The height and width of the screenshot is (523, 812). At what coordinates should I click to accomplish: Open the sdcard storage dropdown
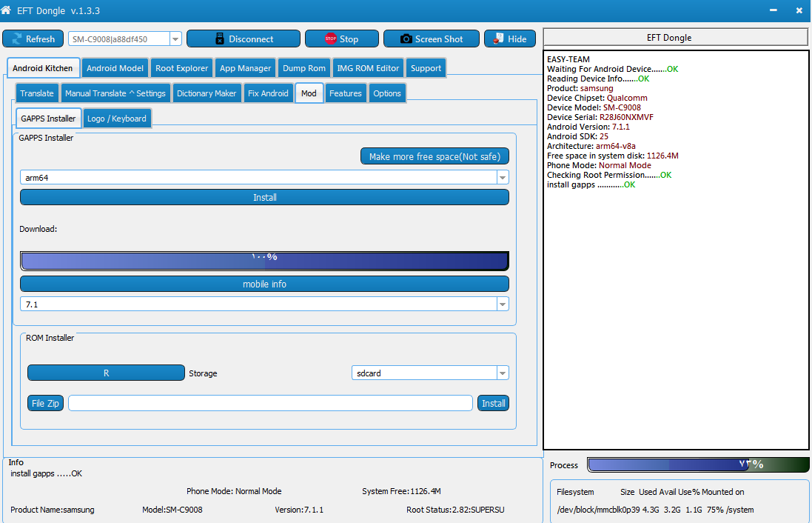430,373
